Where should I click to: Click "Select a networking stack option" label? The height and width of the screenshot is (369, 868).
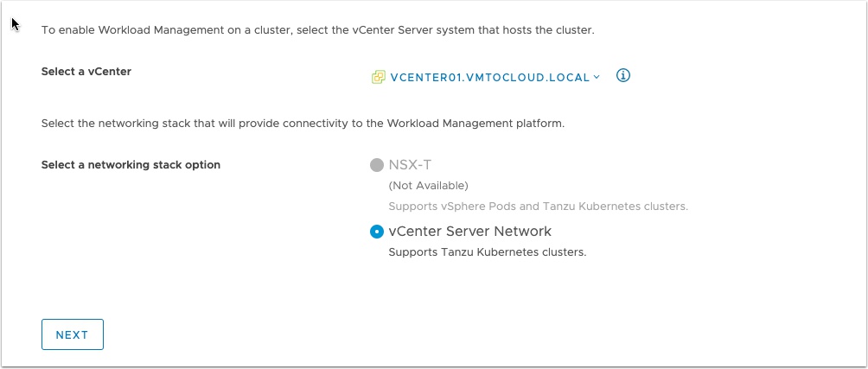click(x=131, y=165)
